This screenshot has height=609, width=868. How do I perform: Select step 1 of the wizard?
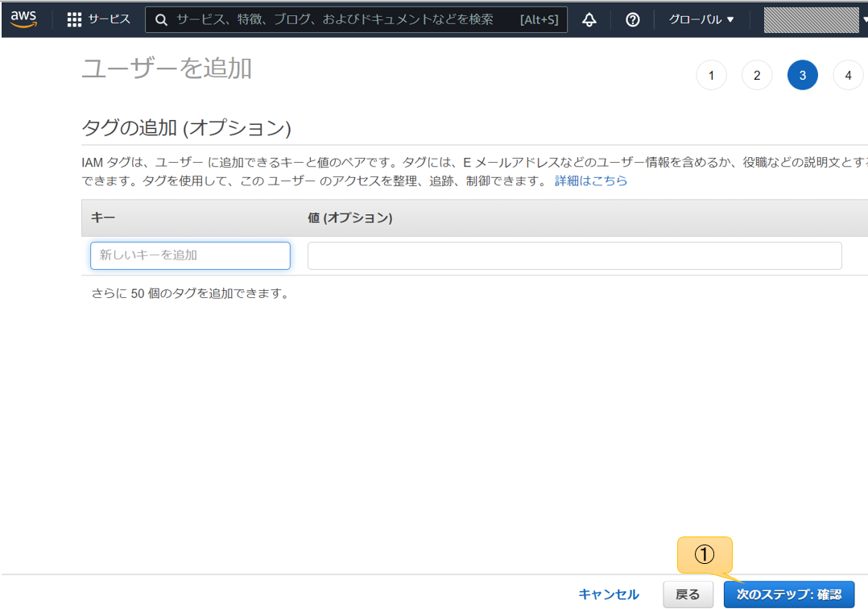(x=711, y=74)
